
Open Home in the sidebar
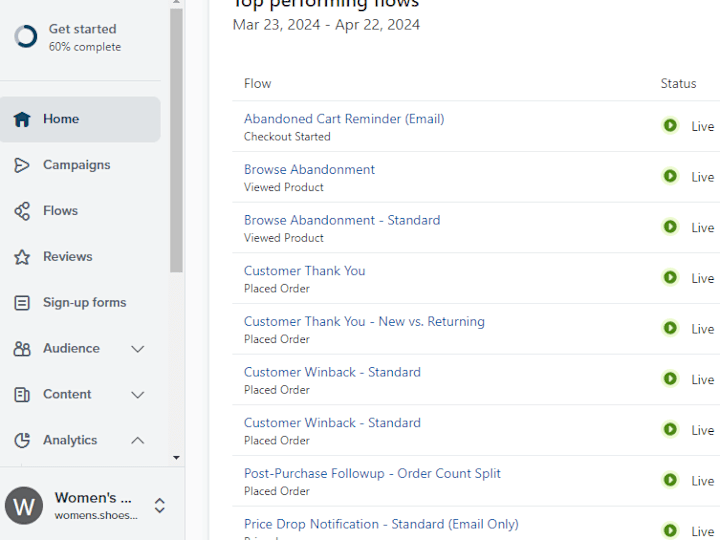pos(80,119)
